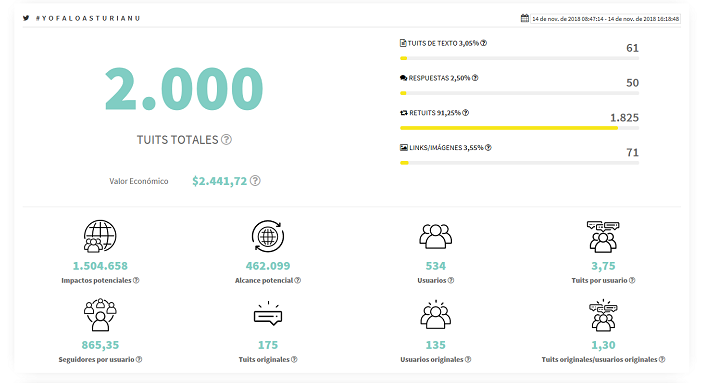Image resolution: width=708 pixels, height=383 pixels.
Task: Select the Tuits por usuario icon
Action: [x=603, y=236]
